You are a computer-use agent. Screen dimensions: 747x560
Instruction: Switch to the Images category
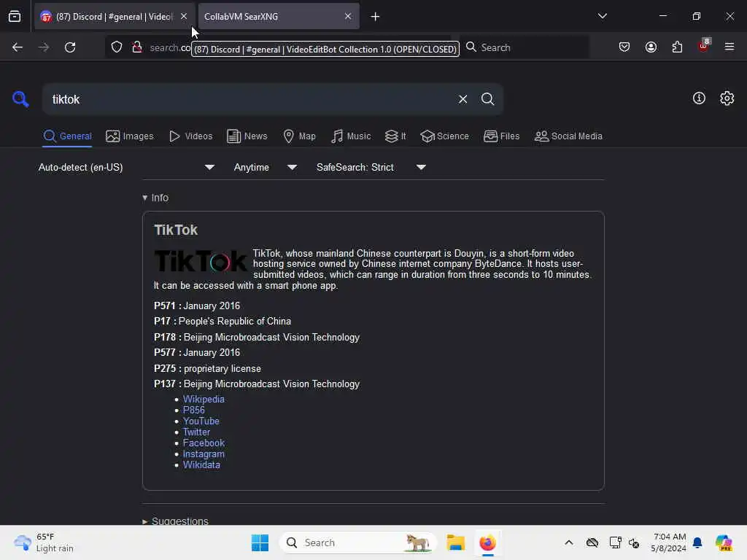tap(130, 136)
